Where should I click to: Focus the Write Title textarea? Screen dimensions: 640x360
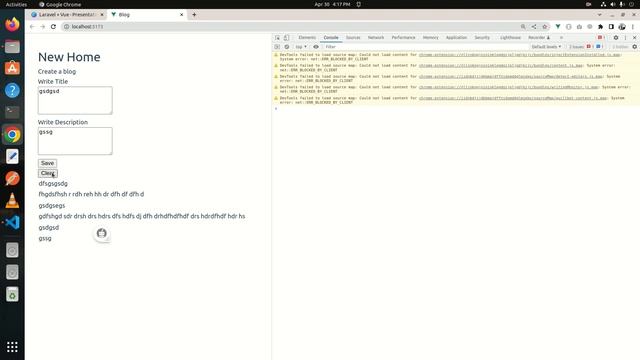(75, 100)
